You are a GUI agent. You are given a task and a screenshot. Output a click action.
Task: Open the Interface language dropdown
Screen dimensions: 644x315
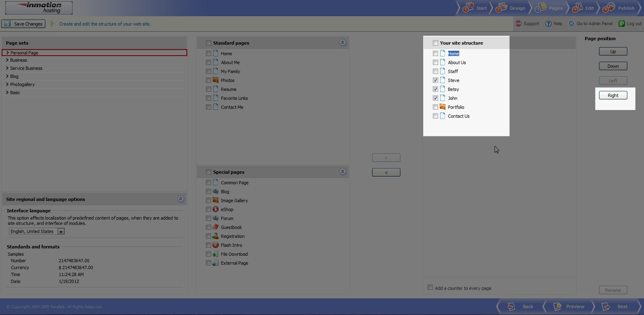pos(61,231)
